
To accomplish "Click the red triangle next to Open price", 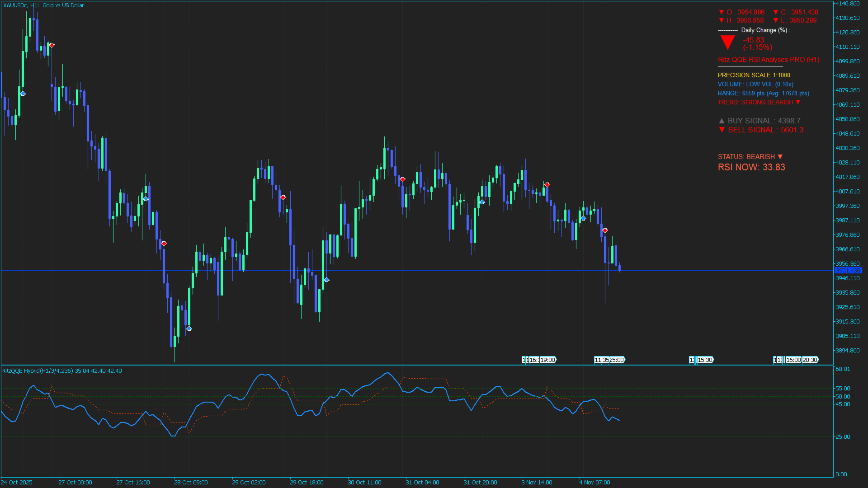I will tap(722, 12).
